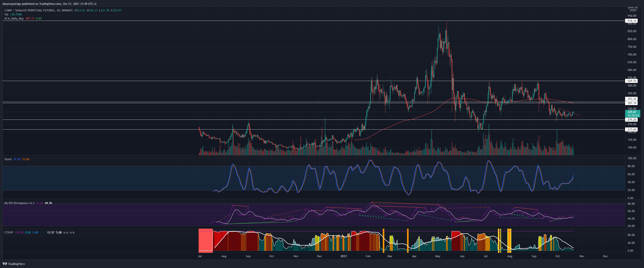Click the TradingView.com text in the header
This screenshot has height=268, width=644.
click(x=50, y=4)
